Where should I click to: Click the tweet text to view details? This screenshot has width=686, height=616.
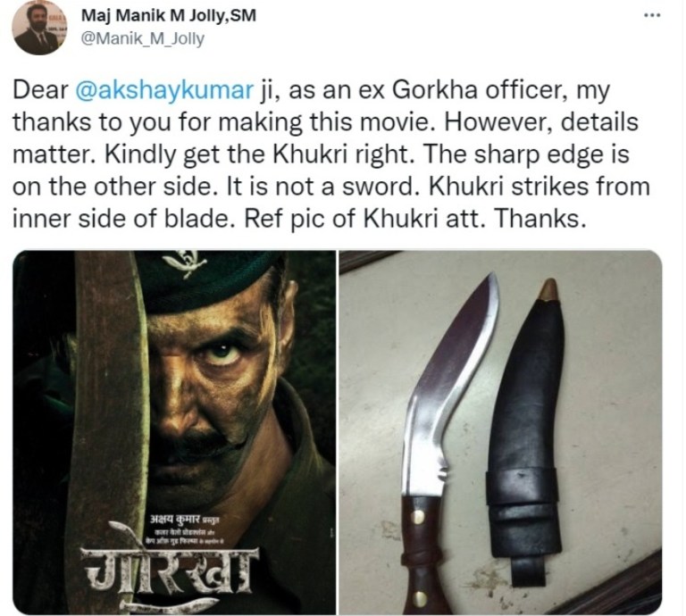(x=331, y=154)
